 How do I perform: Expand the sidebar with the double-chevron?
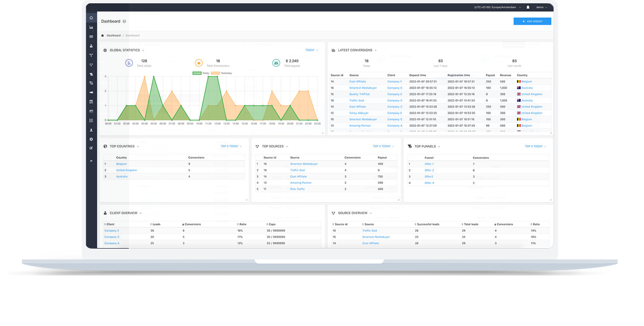[x=91, y=161]
